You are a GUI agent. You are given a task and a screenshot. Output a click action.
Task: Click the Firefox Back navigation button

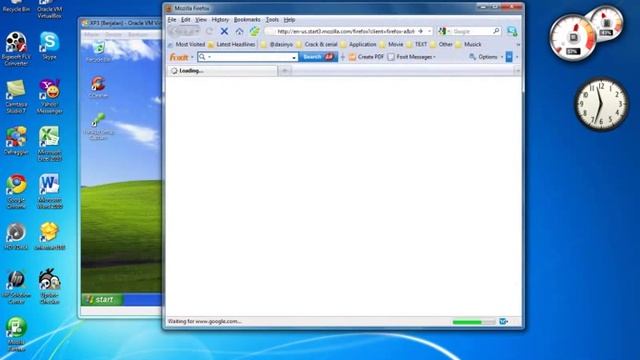175,31
